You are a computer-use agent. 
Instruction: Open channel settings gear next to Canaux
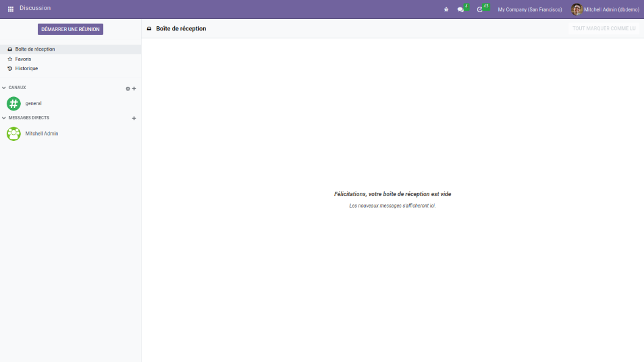(128, 89)
